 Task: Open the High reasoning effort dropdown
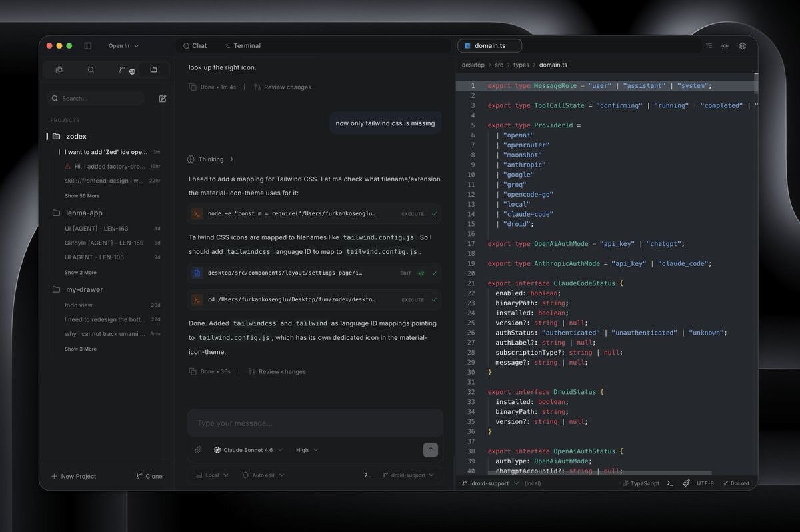pyautogui.click(x=307, y=450)
